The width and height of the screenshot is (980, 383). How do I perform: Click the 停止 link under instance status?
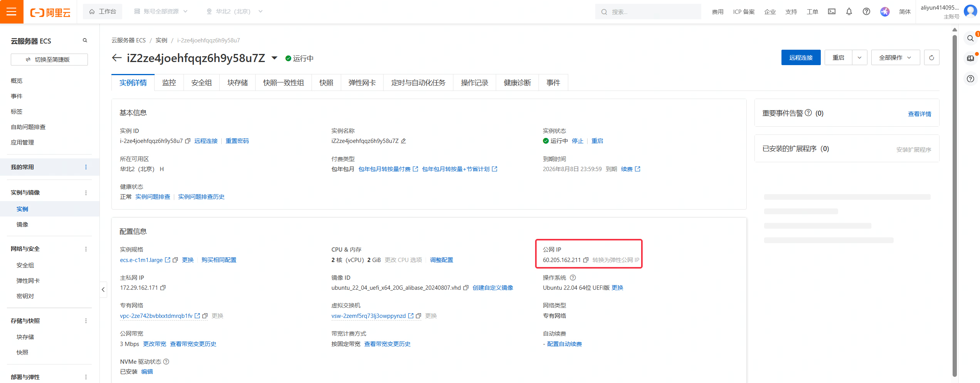click(578, 141)
